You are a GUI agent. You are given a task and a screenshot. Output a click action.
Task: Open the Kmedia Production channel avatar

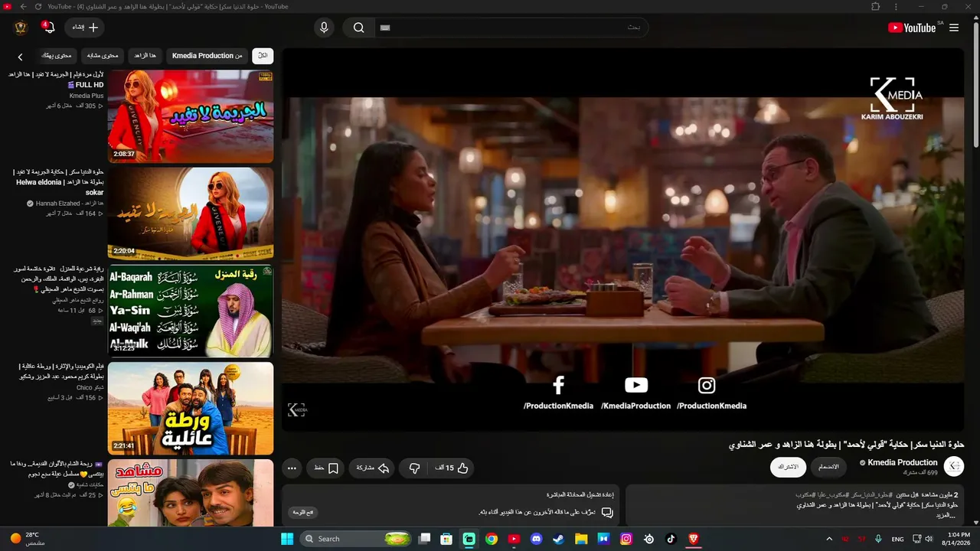click(x=953, y=466)
